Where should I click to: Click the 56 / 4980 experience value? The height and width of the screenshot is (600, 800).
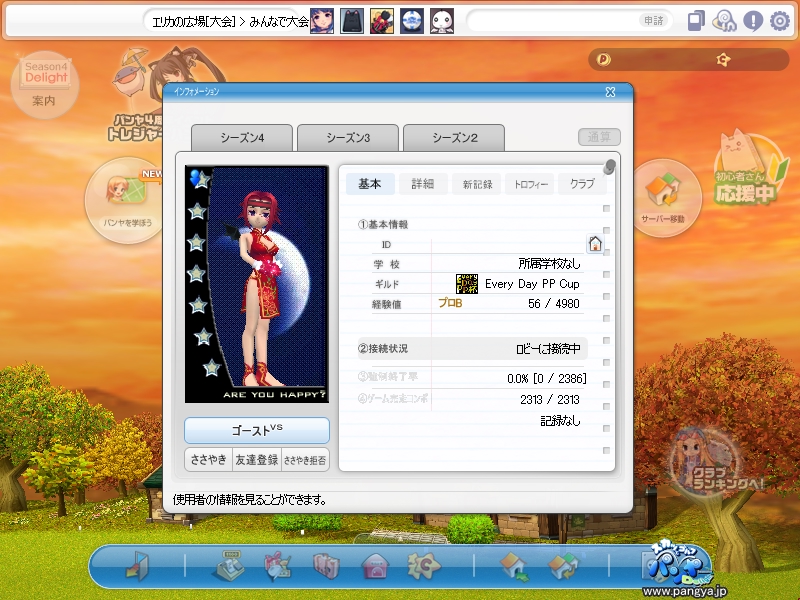(x=554, y=304)
